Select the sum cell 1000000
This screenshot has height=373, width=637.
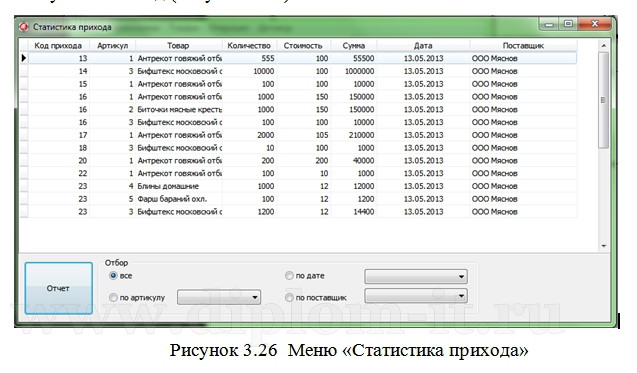[x=354, y=71]
